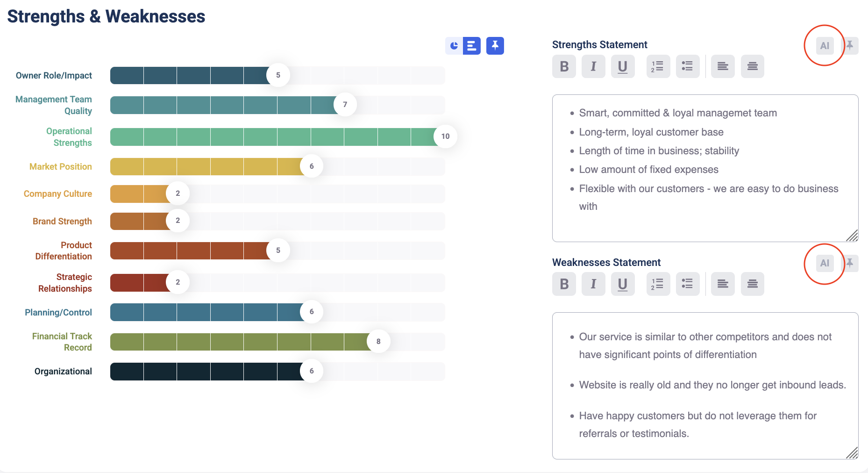The width and height of the screenshot is (868, 473).
Task: Toggle bold in Strengths Statement toolbar
Action: click(564, 66)
